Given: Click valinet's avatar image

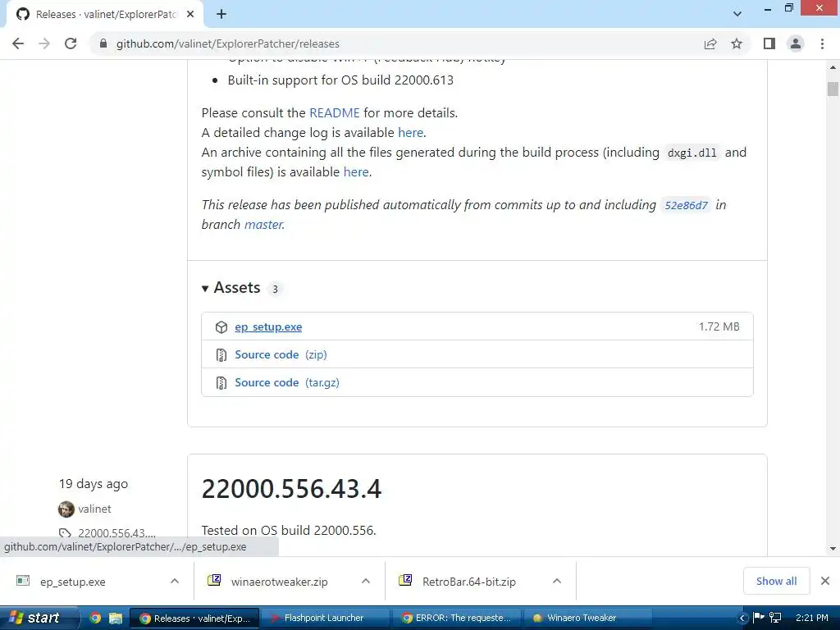Looking at the screenshot, I should [66, 509].
